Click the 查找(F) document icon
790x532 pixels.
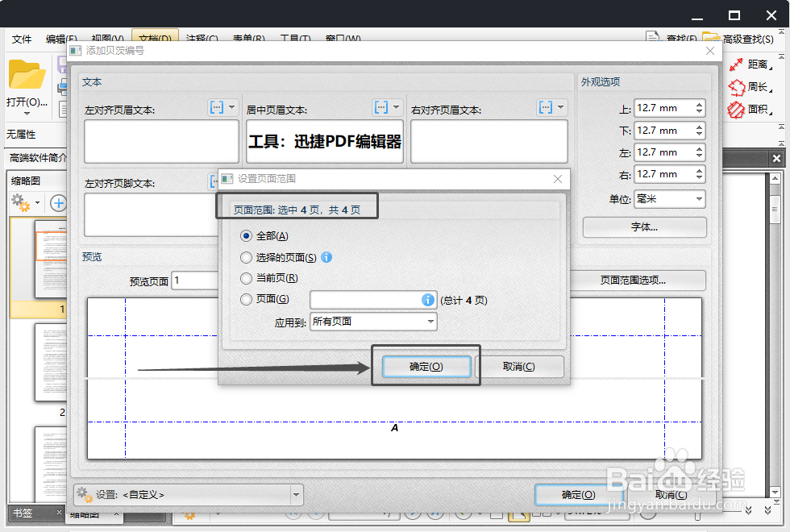pyautogui.click(x=652, y=37)
